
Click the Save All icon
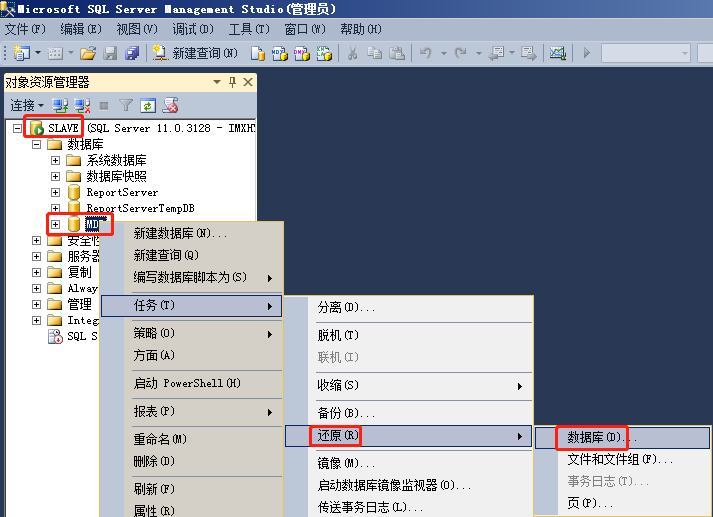(x=132, y=54)
